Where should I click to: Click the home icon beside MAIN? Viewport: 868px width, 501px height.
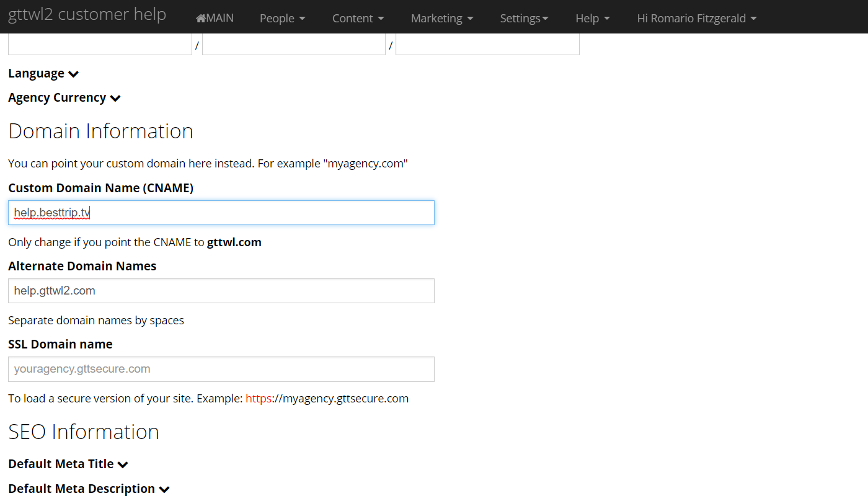click(201, 19)
